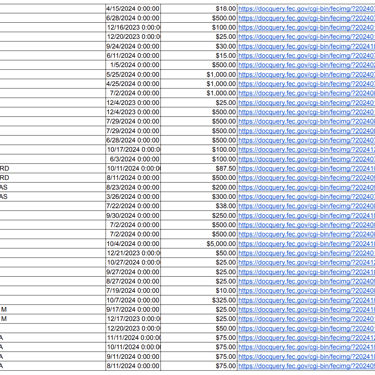Select the 4/15/2024 date cell
The image size is (375, 375).
coord(133,9)
